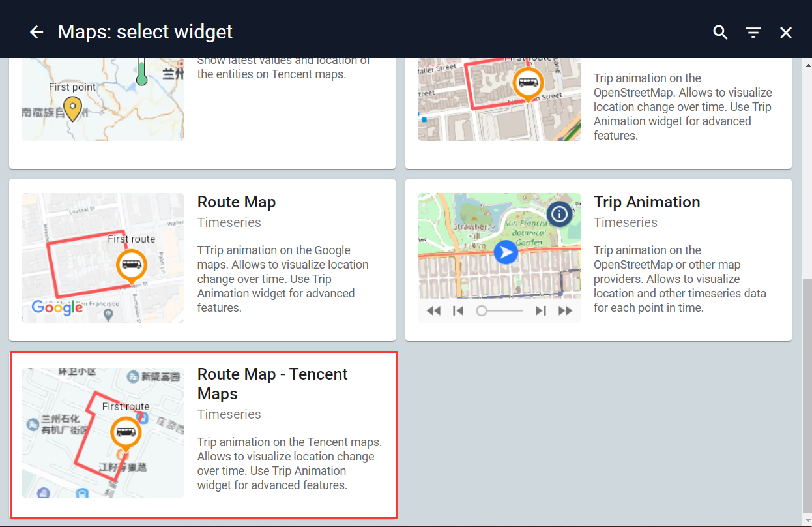
Task: Click the scrollbar up arrow
Action: click(x=807, y=65)
